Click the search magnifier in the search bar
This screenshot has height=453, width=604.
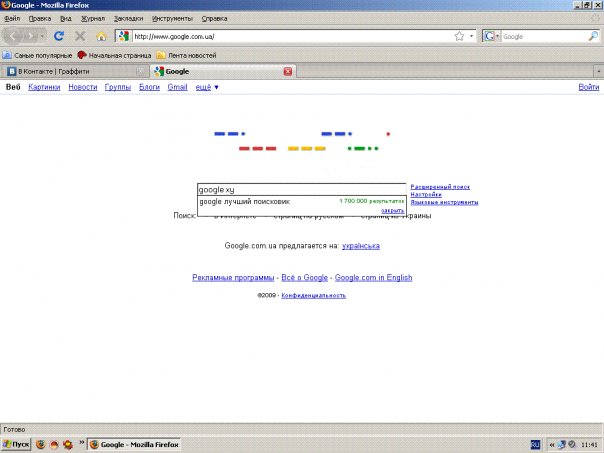pos(593,36)
